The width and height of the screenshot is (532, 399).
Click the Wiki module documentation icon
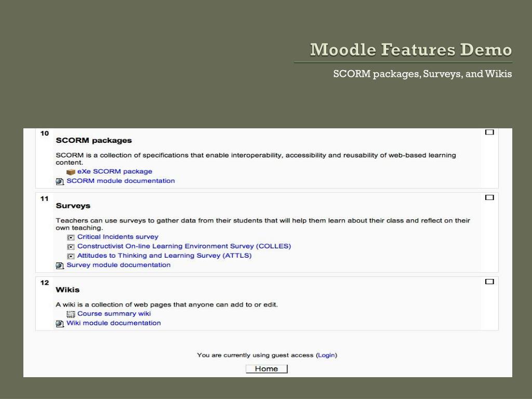pos(60,324)
